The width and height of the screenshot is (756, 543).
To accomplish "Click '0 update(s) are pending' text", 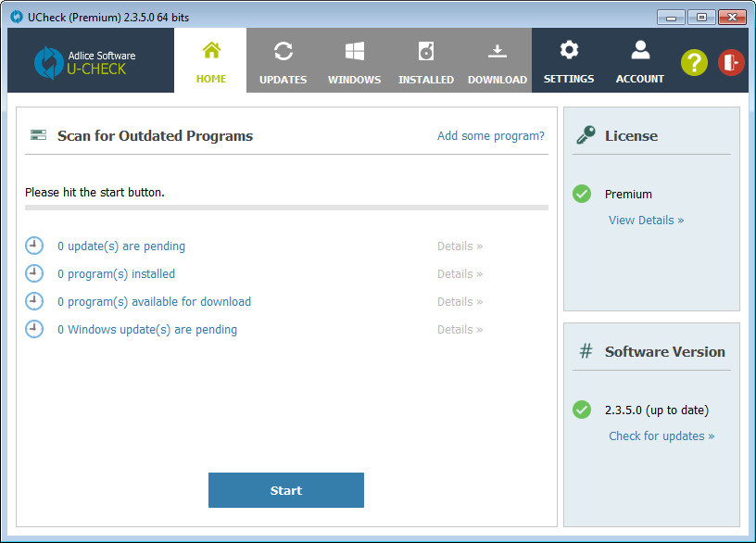I will pyautogui.click(x=121, y=246).
